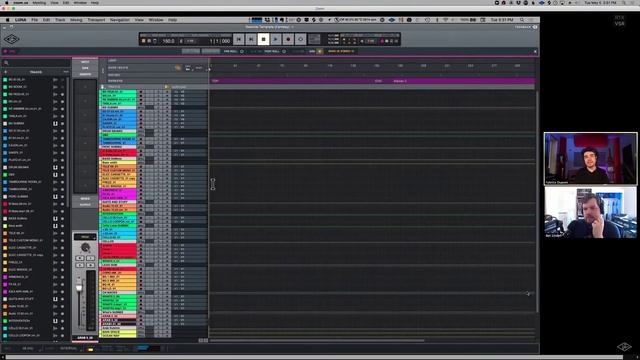Open LUNA Transport menu
This screenshot has width=640, height=360.
point(96,20)
